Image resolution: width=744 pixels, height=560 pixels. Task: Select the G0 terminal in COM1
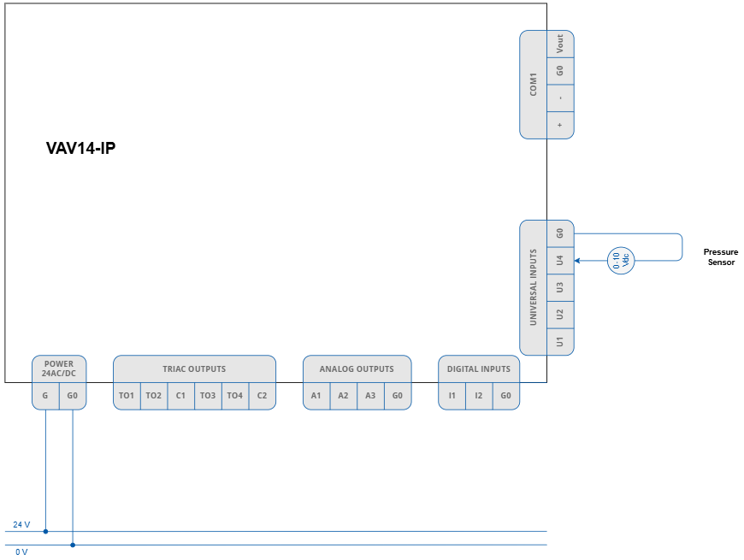coord(560,71)
